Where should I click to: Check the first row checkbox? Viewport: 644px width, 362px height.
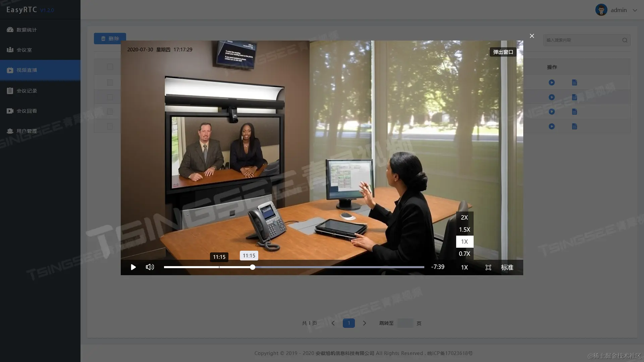[110, 82]
